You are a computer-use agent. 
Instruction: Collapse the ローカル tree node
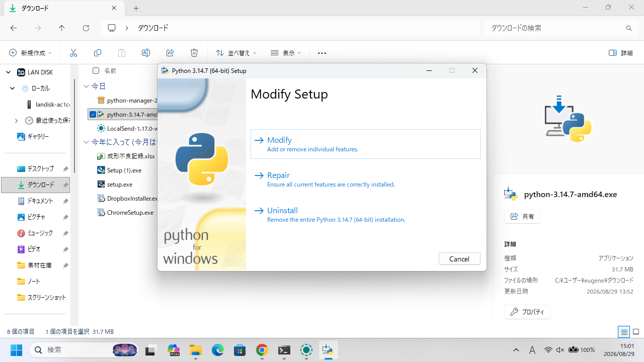point(13,88)
